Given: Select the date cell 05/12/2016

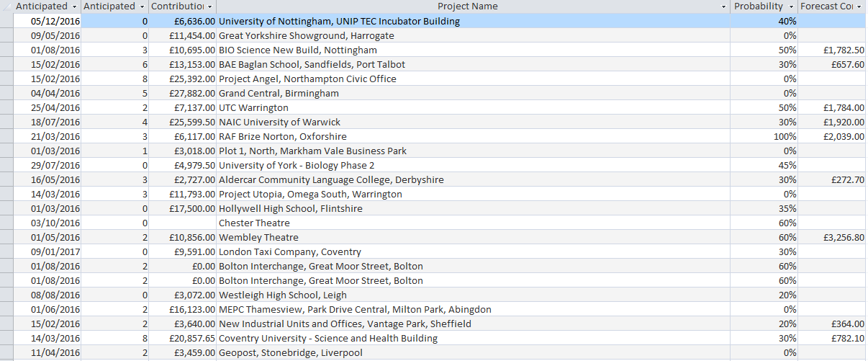Looking at the screenshot, I should (x=48, y=21).
